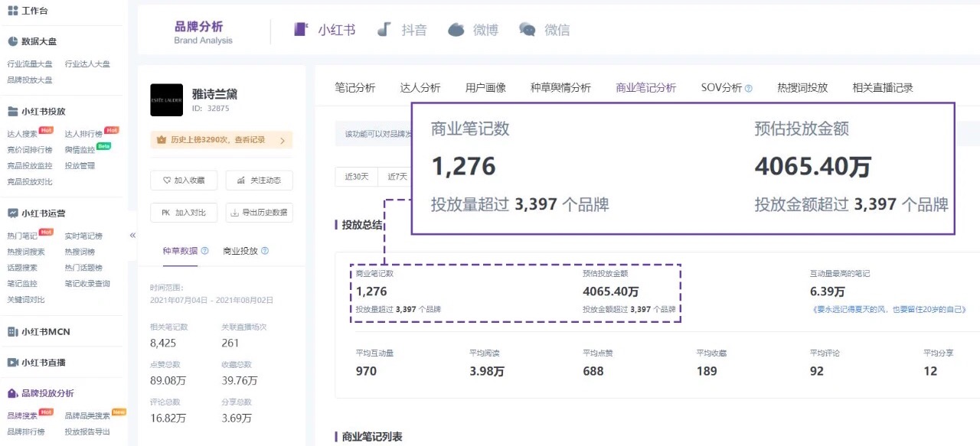Image resolution: width=980 pixels, height=446 pixels.
Task: Collapse the left sidebar with double chevron
Action: (x=132, y=235)
